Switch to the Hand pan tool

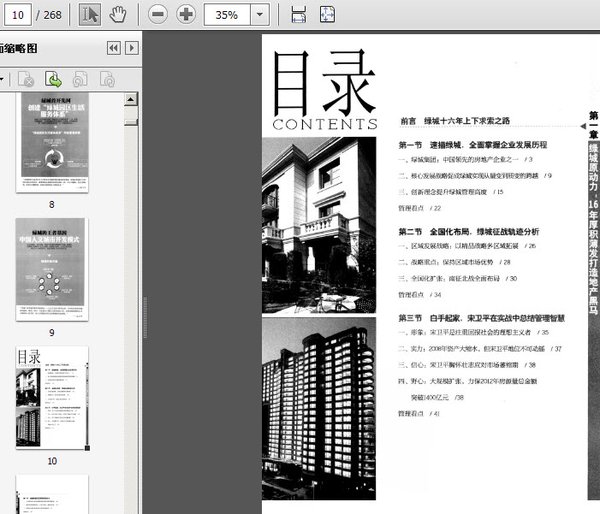point(118,14)
